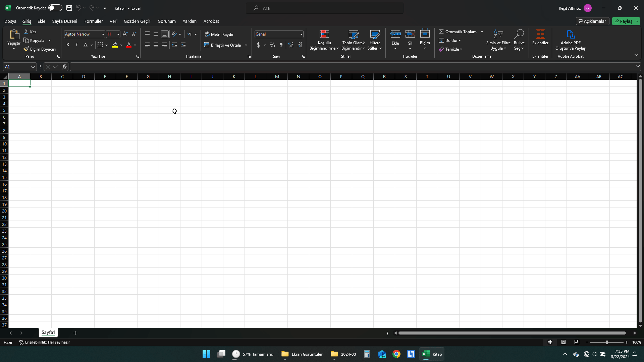This screenshot has height=362, width=644.
Task: Click the center align text icon
Action: tap(156, 45)
